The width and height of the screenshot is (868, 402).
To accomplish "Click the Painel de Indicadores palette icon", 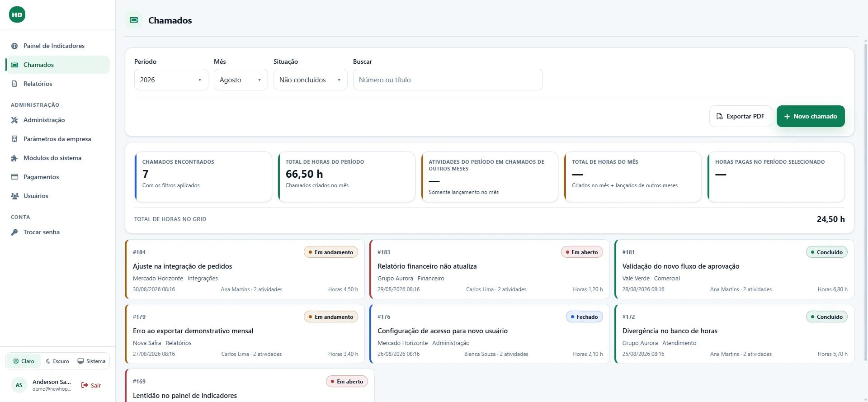I will (x=14, y=46).
